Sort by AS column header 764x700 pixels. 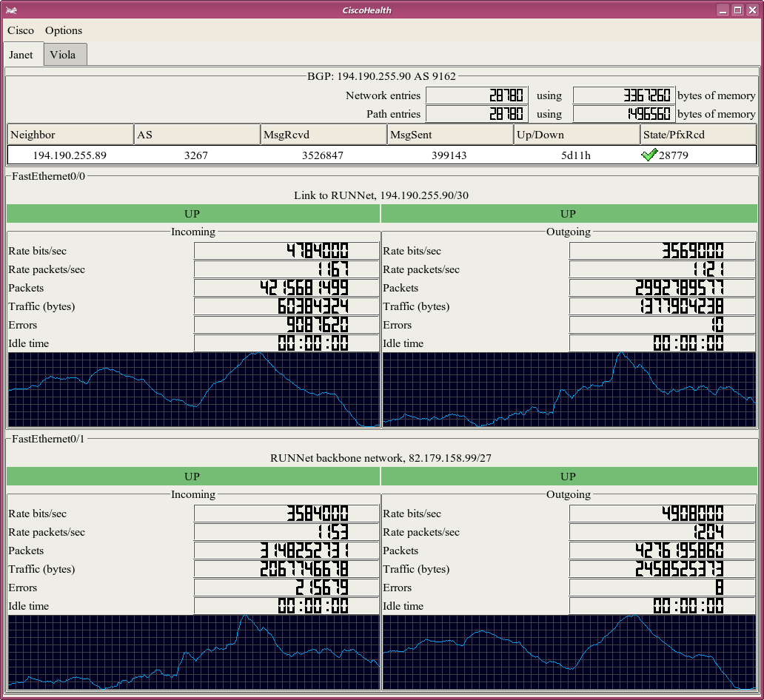click(197, 135)
